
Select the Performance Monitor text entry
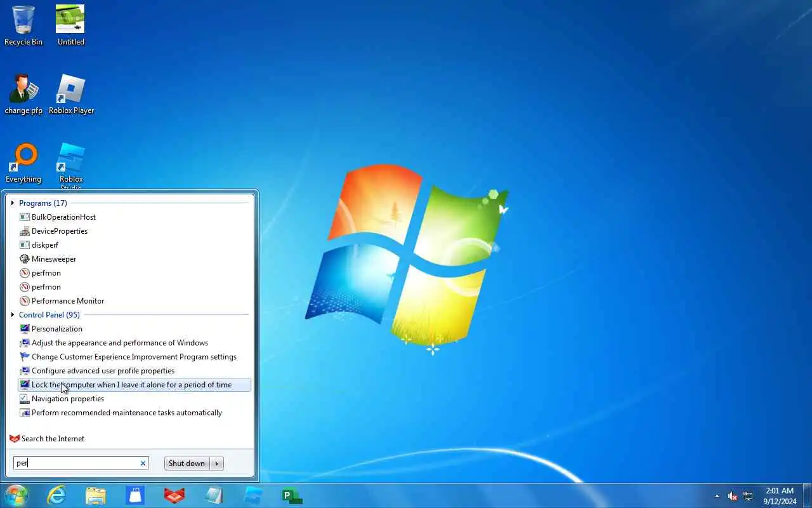pyautogui.click(x=68, y=301)
